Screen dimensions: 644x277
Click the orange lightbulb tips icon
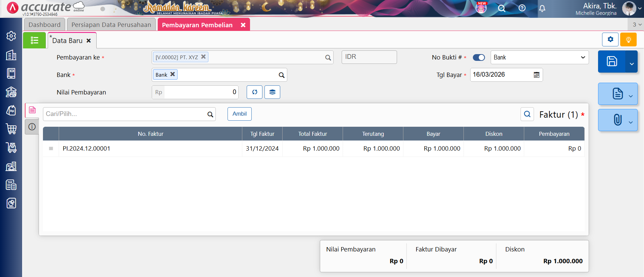(x=628, y=40)
